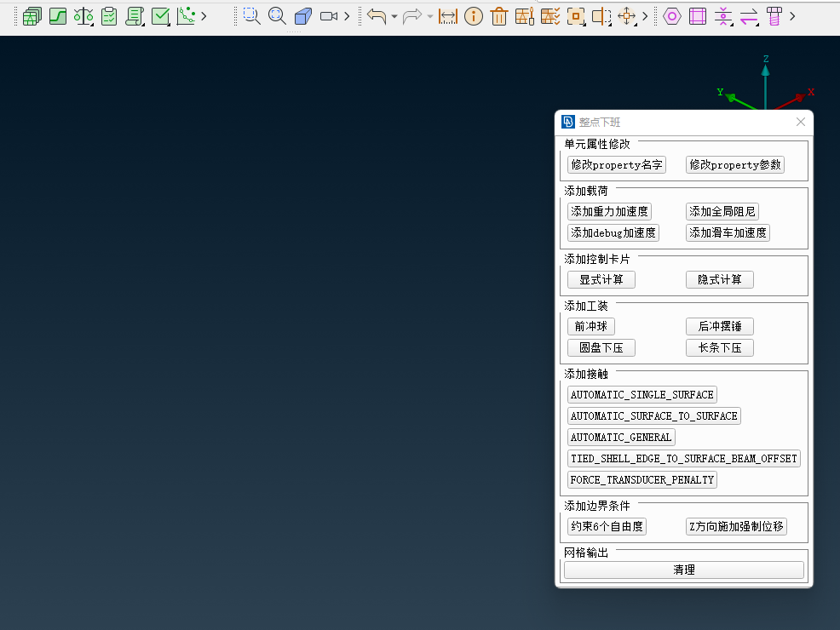Click the Z axis on orientation triad

(x=766, y=83)
